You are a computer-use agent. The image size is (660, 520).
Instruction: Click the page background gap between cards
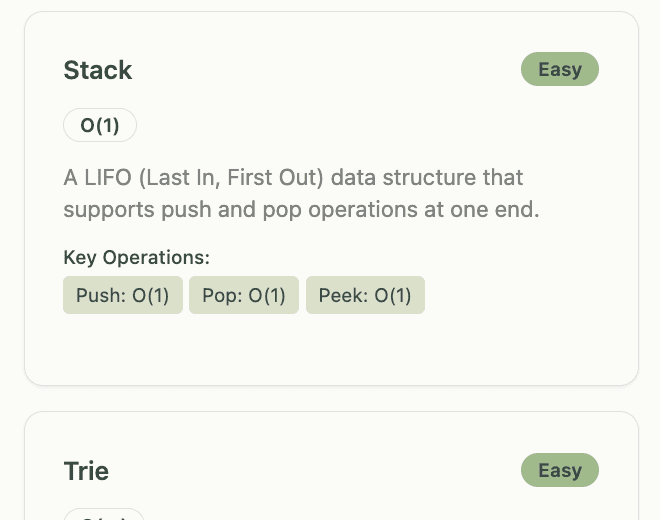[x=330, y=398]
